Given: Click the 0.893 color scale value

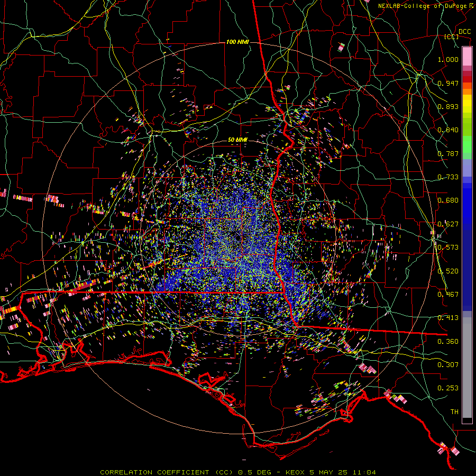Looking at the screenshot, I should 448,106.
